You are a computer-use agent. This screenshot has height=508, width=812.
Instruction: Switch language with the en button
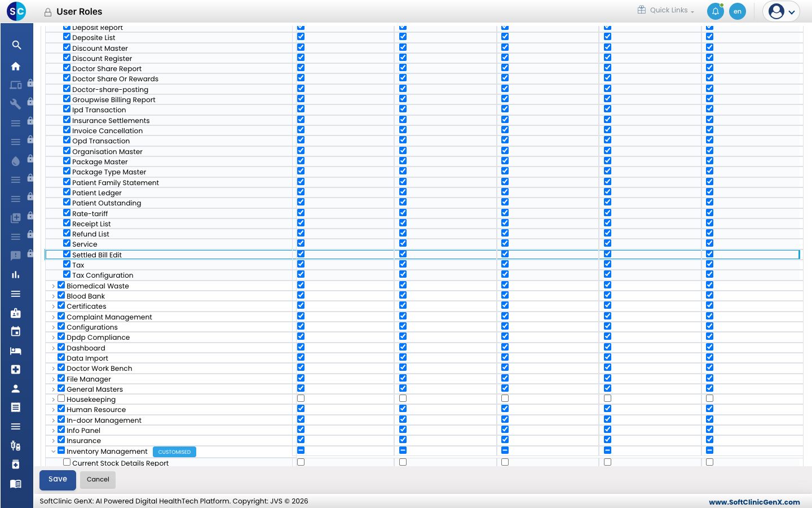click(738, 11)
